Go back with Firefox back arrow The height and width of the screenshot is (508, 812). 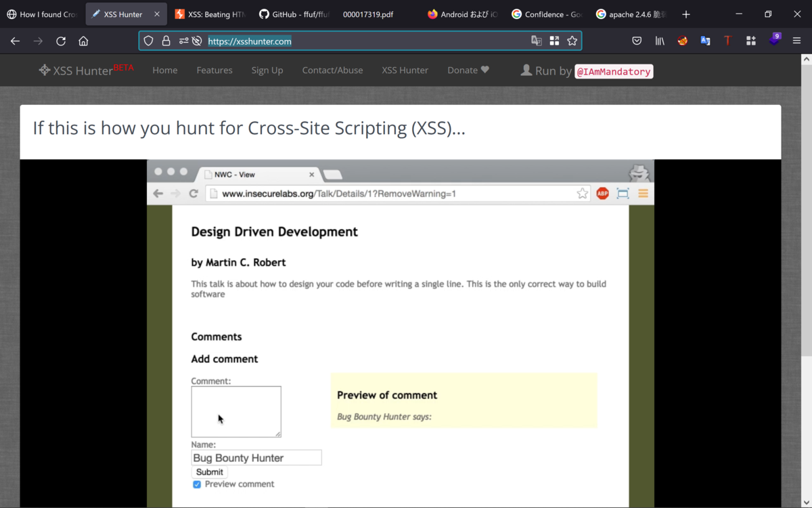coord(15,41)
